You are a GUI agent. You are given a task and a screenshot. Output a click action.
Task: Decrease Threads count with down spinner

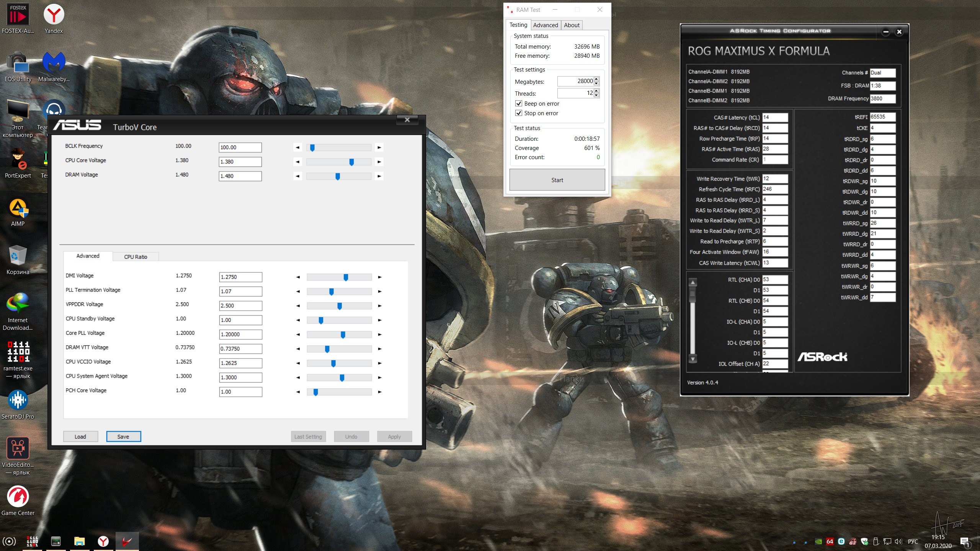point(596,95)
